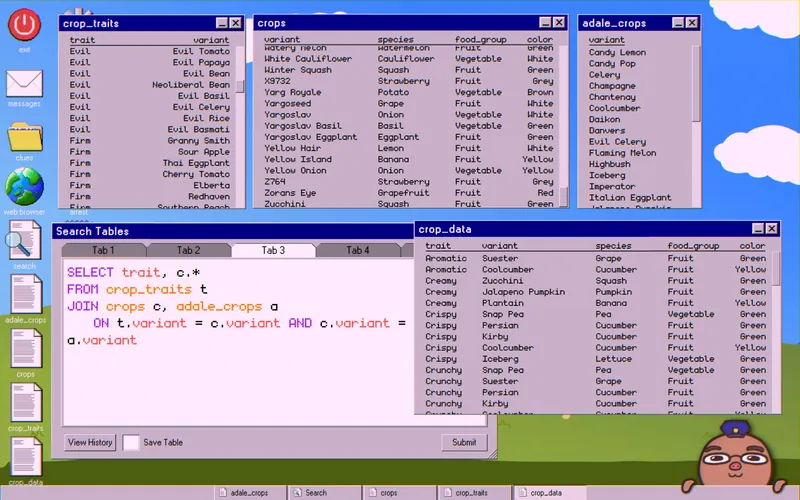Close the crop_data window

772,229
